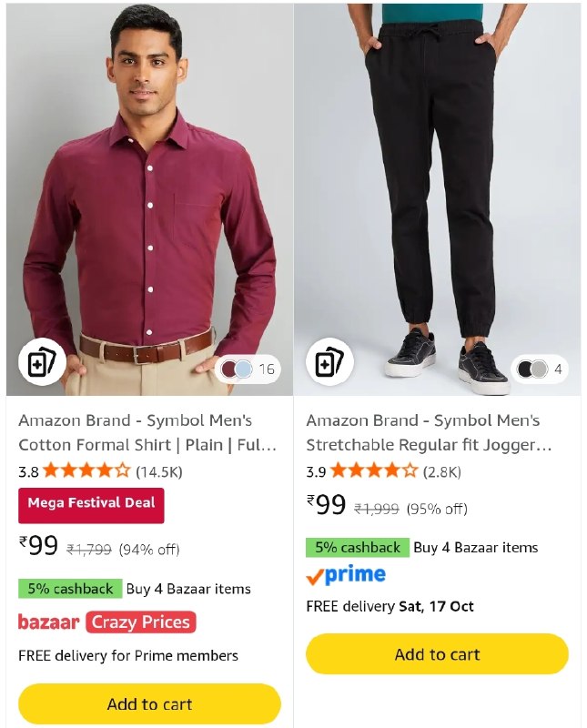Select the grey color swatch on joggers
Image resolution: width=587 pixels, height=728 pixels.
pos(539,369)
